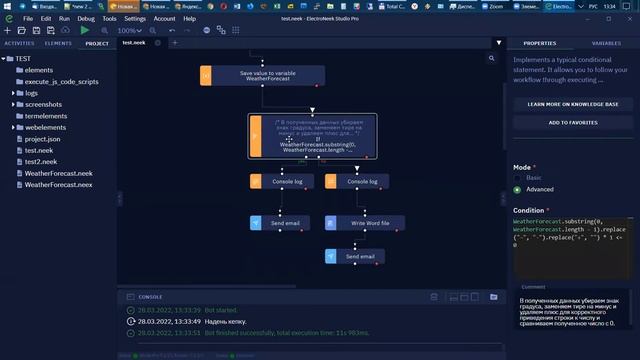Clear the console with trash icon

click(x=434, y=297)
